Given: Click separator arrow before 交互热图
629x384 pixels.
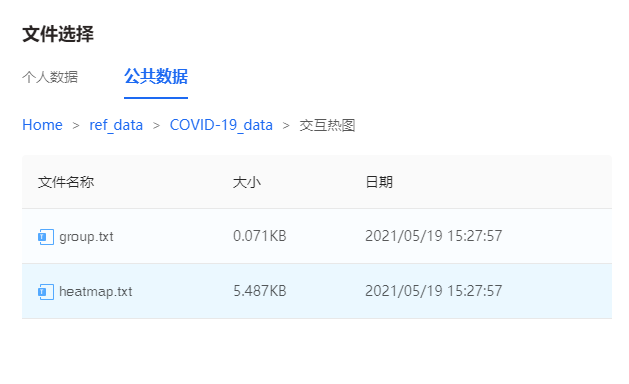Looking at the screenshot, I should tap(286, 126).
